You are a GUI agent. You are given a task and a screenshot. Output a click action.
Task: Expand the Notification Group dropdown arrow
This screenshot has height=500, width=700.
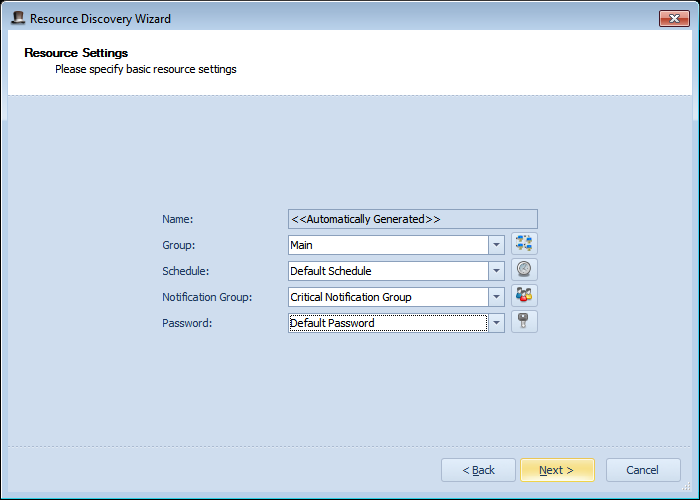click(x=496, y=297)
